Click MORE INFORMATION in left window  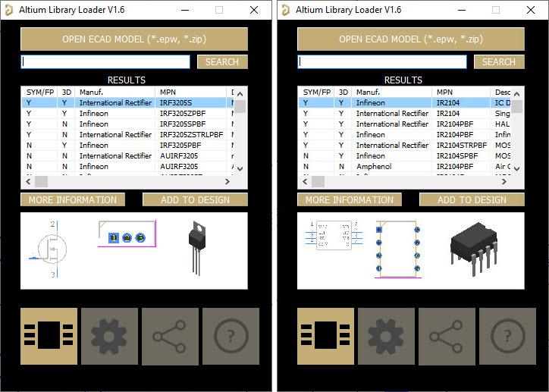[73, 199]
